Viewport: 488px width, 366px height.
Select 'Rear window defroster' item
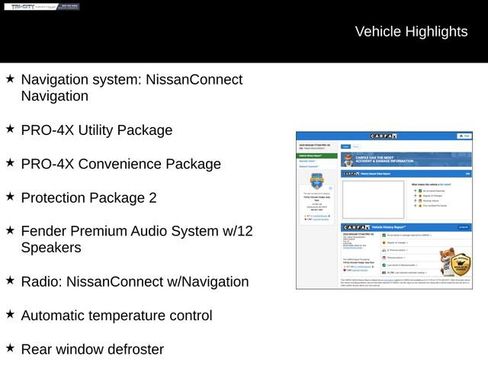click(x=92, y=349)
